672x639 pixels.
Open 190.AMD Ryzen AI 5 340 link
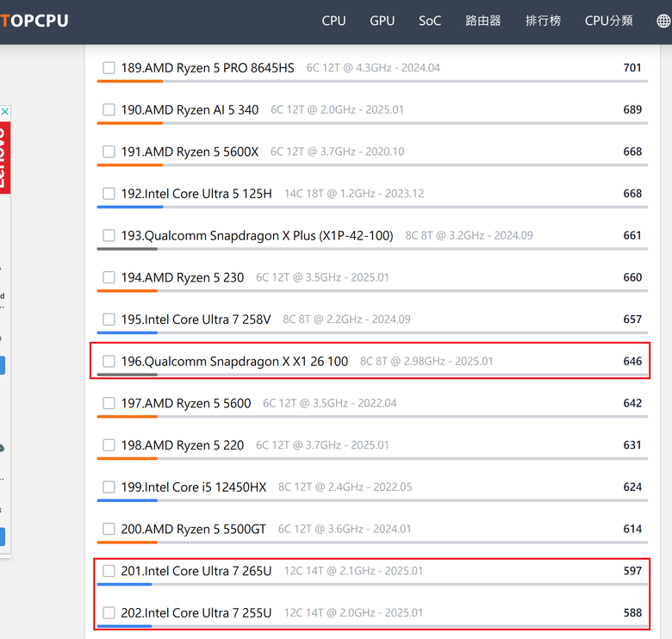tap(190, 109)
